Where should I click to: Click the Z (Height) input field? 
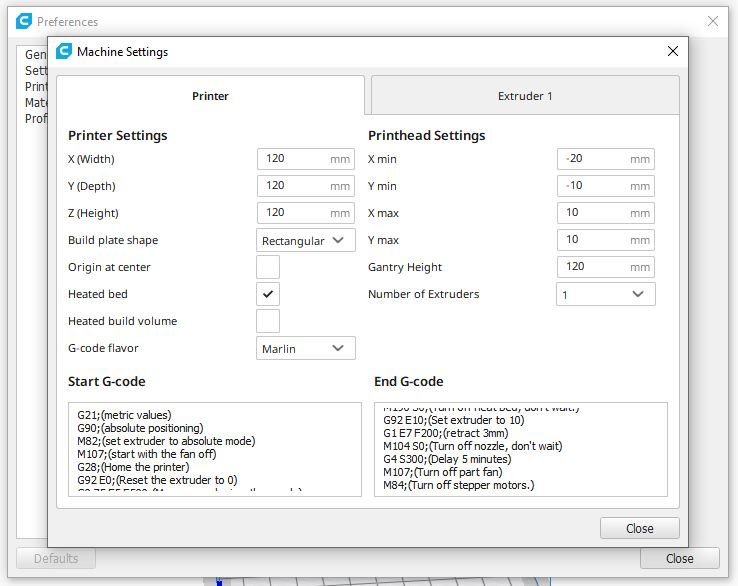305,213
